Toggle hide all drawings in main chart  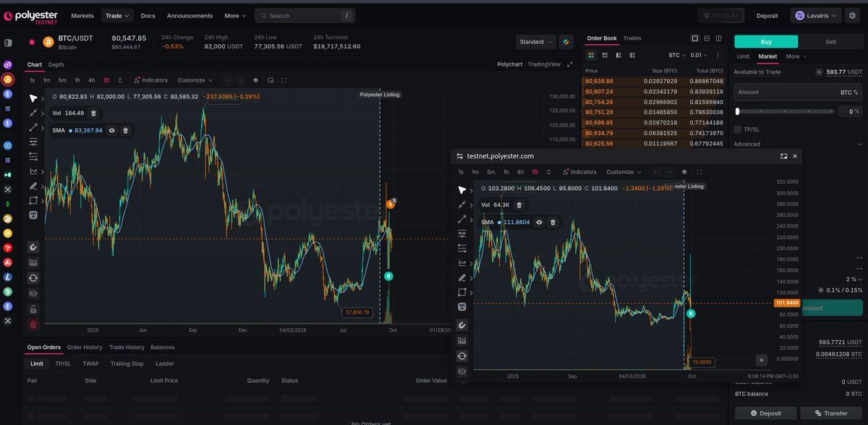tap(33, 293)
